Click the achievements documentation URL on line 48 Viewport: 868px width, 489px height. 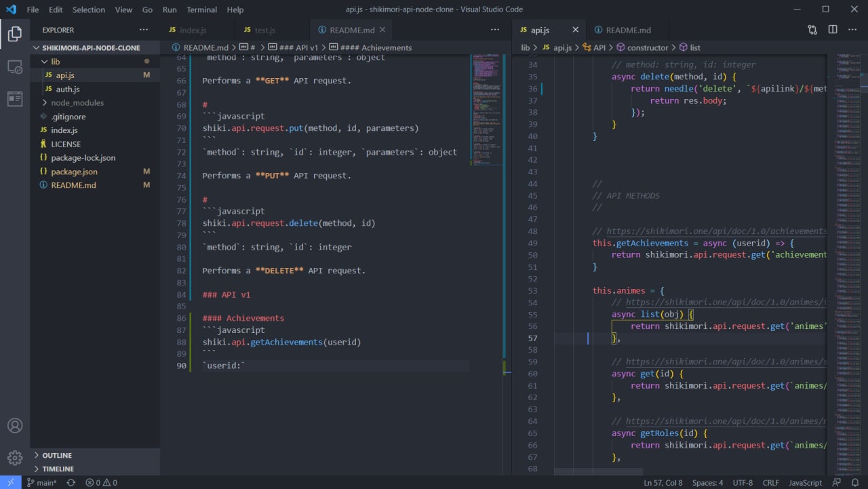(x=717, y=231)
